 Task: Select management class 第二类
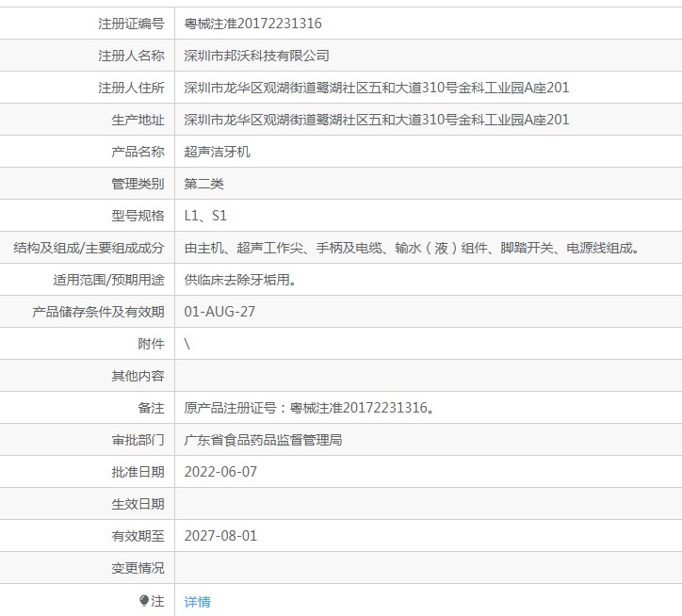click(x=204, y=184)
